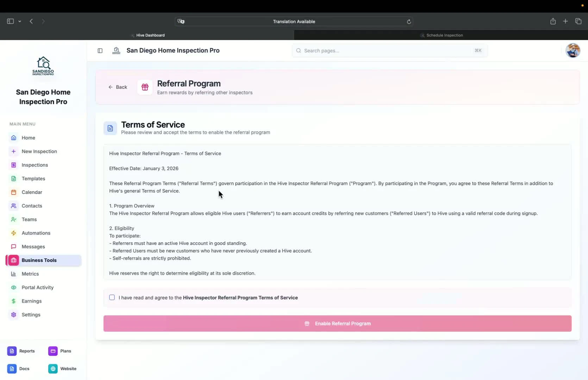Click the Business Tools briefcase icon

click(13, 260)
